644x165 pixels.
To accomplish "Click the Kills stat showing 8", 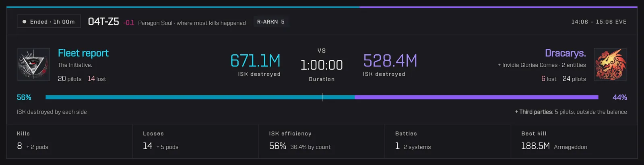I will click(x=69, y=141).
